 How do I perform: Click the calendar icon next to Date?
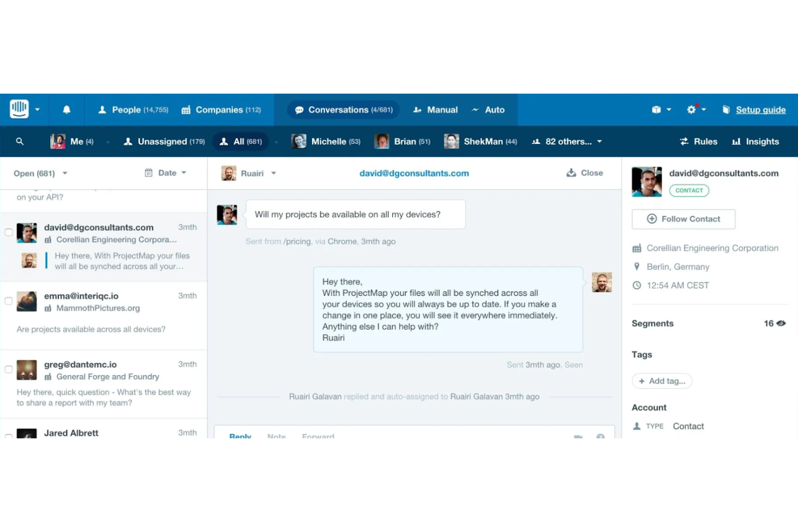pyautogui.click(x=149, y=172)
